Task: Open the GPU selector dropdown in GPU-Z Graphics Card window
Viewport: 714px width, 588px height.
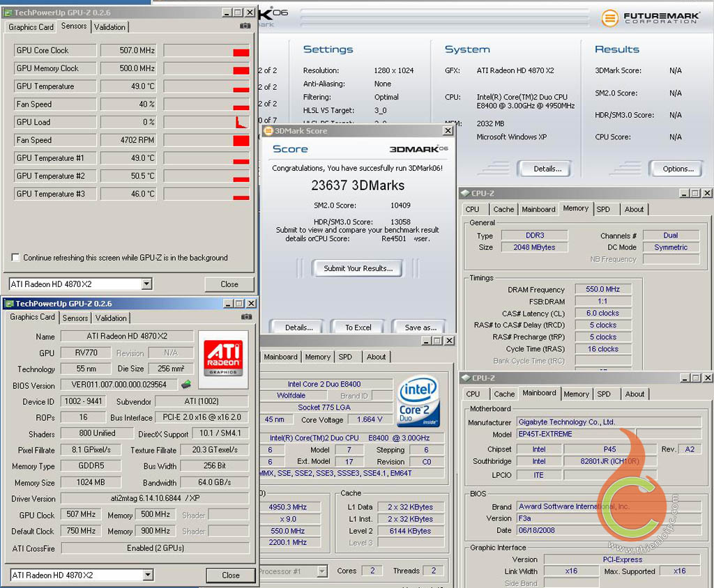Action: [x=148, y=575]
